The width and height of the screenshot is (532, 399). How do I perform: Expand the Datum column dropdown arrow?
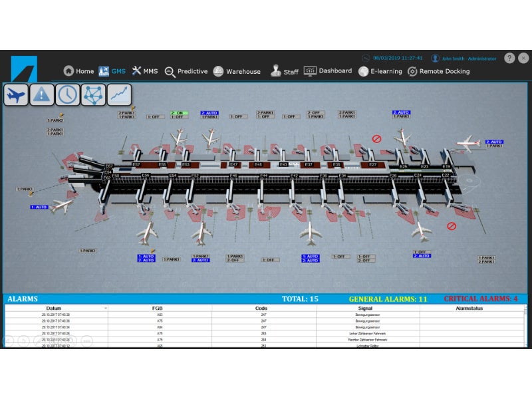(x=105, y=309)
